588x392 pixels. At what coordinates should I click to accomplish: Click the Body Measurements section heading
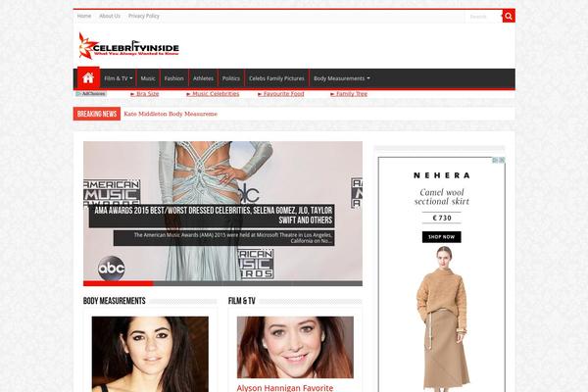(x=115, y=301)
